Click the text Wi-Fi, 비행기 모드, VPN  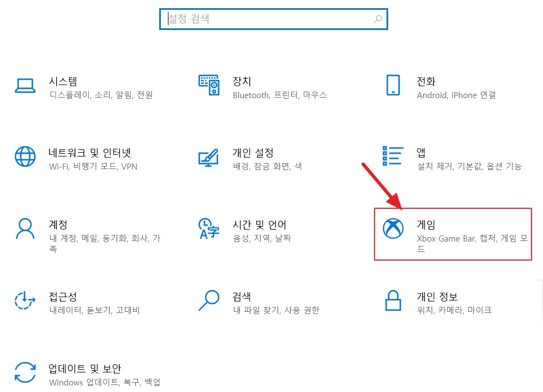coord(93,167)
